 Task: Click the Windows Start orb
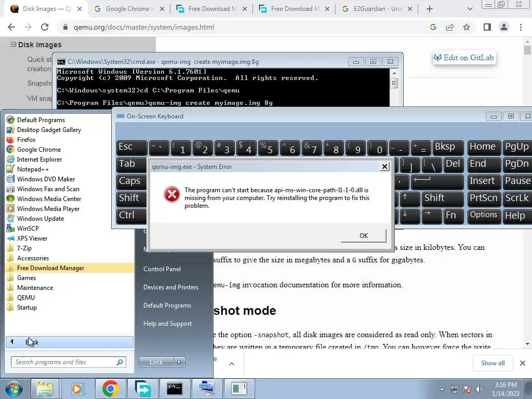click(14, 389)
